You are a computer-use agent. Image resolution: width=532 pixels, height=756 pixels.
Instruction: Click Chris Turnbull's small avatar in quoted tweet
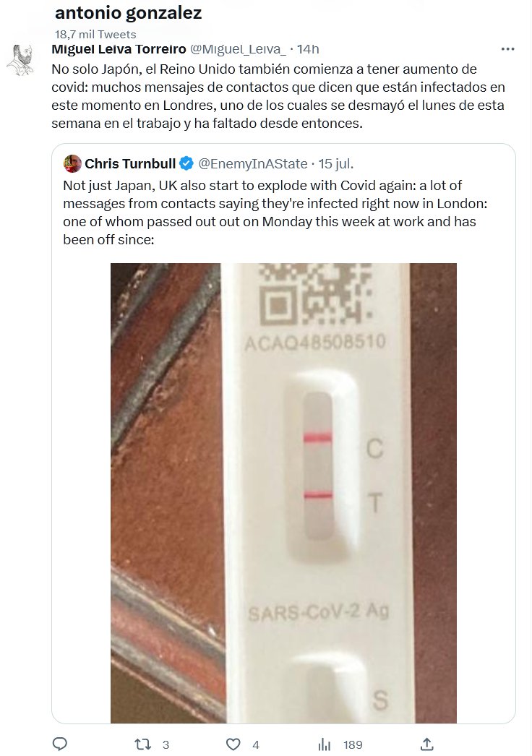(72, 163)
